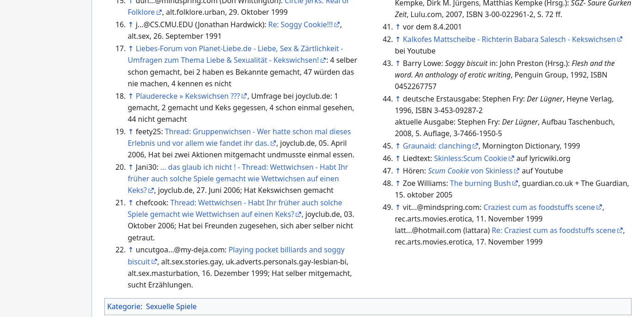Viewport: 644px width, 317px height.
Task: Open 'The burning Bush' Guardian link
Action: 484,184
